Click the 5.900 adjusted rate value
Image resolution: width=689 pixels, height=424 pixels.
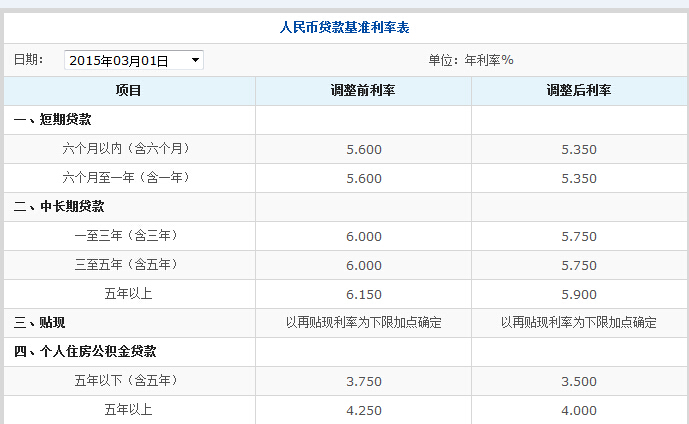[x=580, y=294]
